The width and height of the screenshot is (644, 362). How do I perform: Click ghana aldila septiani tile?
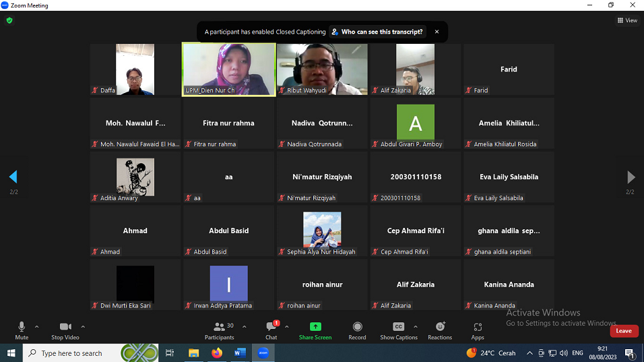point(509,231)
